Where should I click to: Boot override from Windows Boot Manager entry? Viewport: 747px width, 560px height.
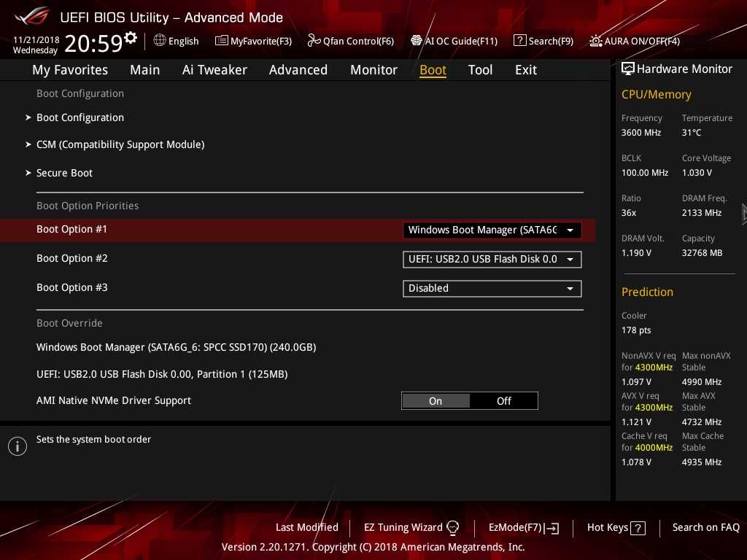[176, 347]
